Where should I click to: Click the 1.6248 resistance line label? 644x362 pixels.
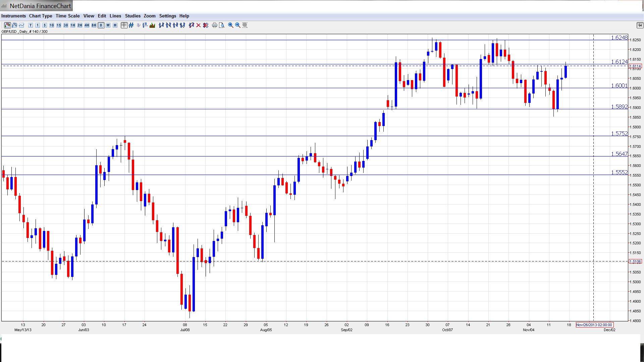(x=619, y=38)
